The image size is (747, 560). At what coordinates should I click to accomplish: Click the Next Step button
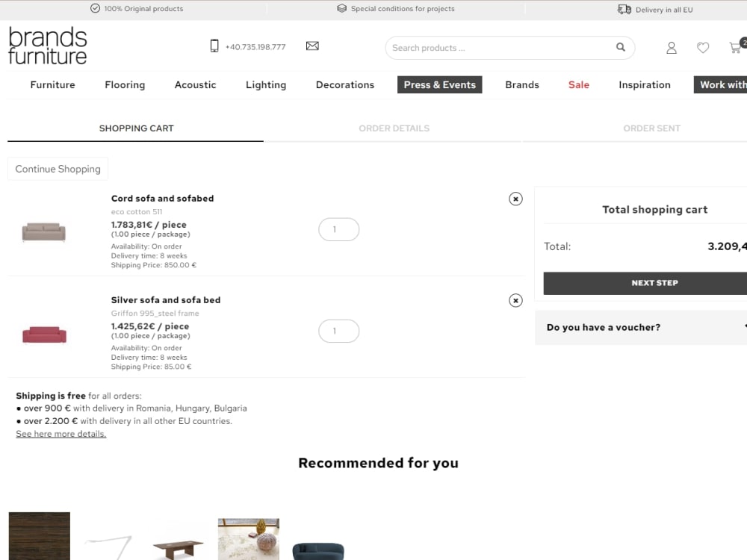pyautogui.click(x=645, y=283)
